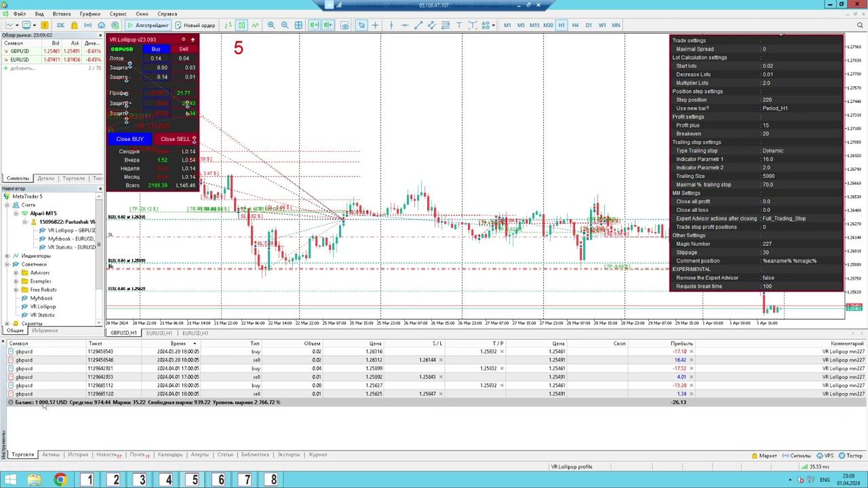Click the red Sell button
The width and height of the screenshot is (868, 488).
point(184,49)
